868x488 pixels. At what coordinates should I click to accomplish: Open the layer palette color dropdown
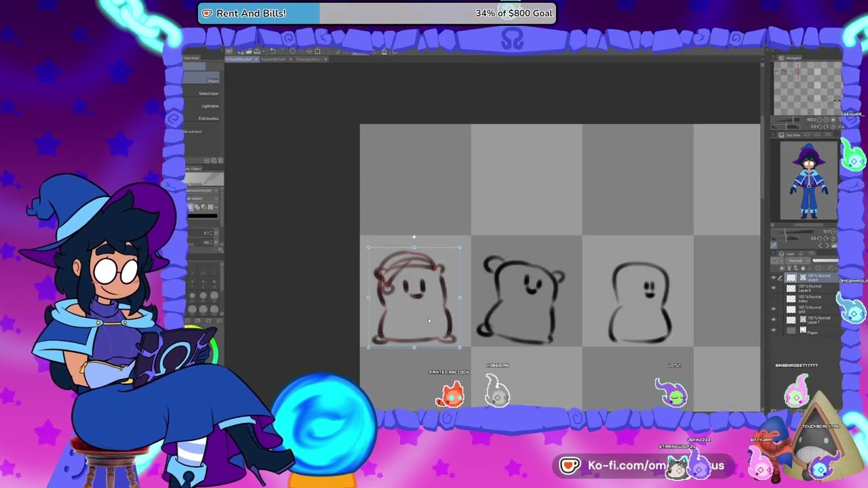(x=778, y=261)
